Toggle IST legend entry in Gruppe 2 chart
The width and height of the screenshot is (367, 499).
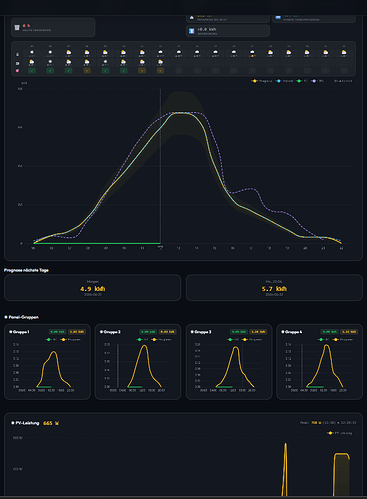pos(142,339)
